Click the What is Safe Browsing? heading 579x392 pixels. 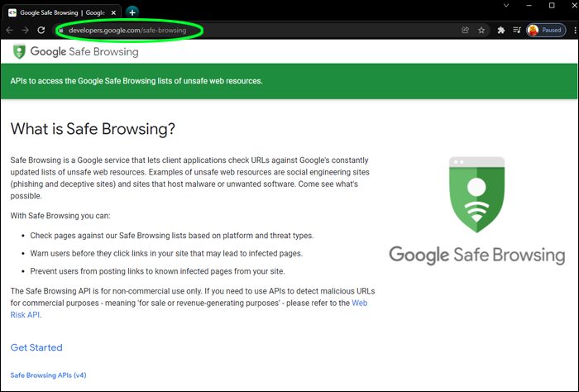[x=93, y=129]
